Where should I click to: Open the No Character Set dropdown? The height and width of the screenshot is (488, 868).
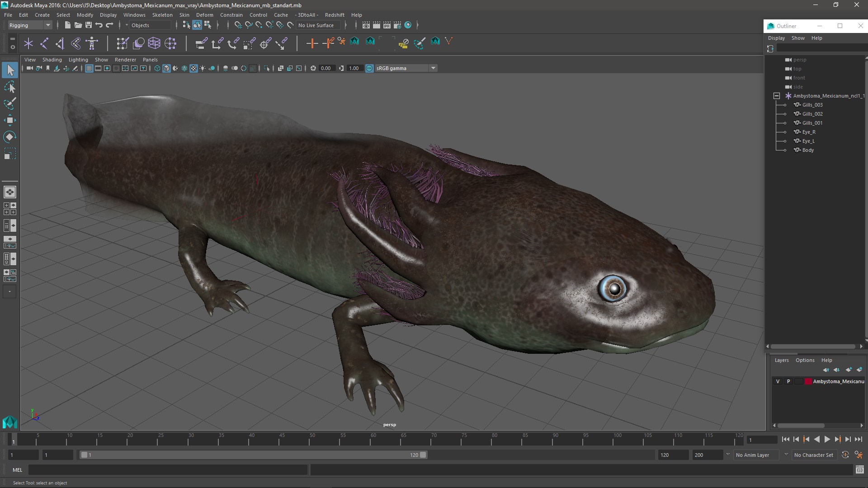pyautogui.click(x=814, y=455)
